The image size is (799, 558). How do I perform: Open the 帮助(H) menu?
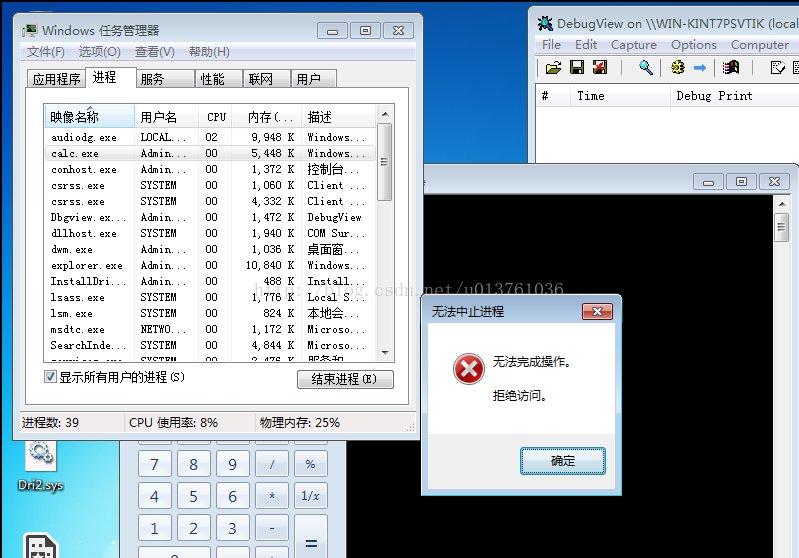[209, 52]
